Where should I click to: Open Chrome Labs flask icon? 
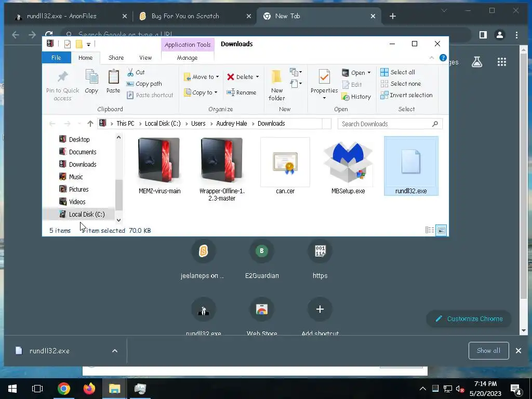(477, 62)
